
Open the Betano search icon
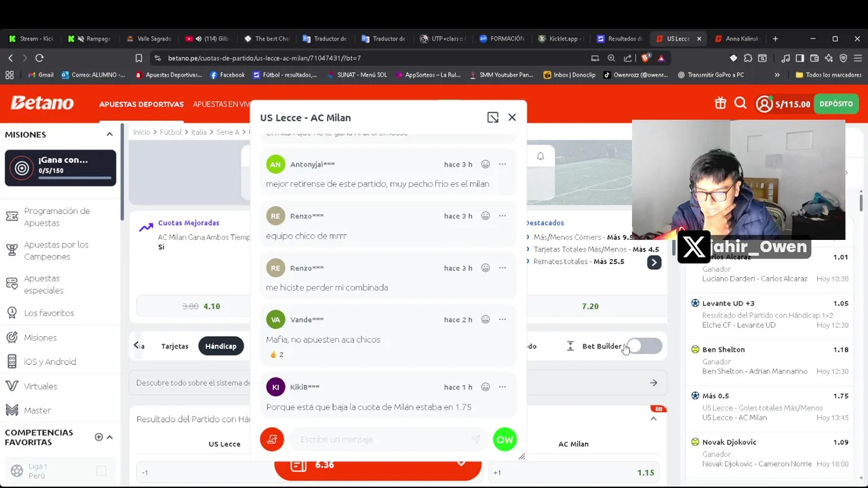click(x=741, y=104)
